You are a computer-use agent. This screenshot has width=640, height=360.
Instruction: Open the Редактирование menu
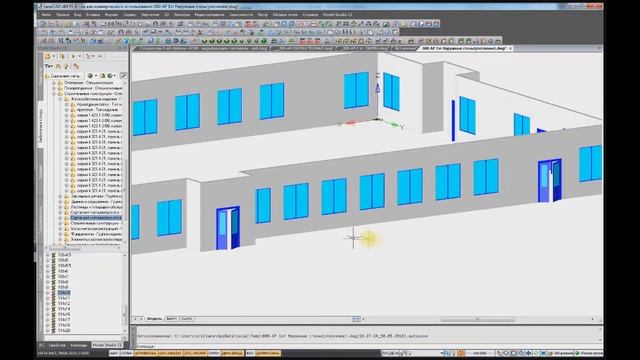click(209, 15)
